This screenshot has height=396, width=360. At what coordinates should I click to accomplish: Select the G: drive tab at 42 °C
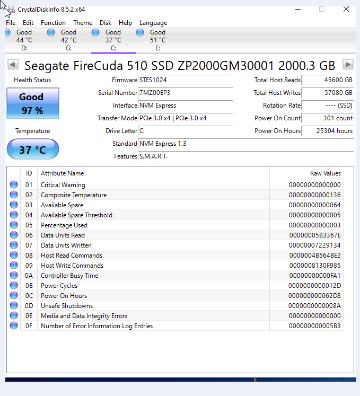pos(68,40)
